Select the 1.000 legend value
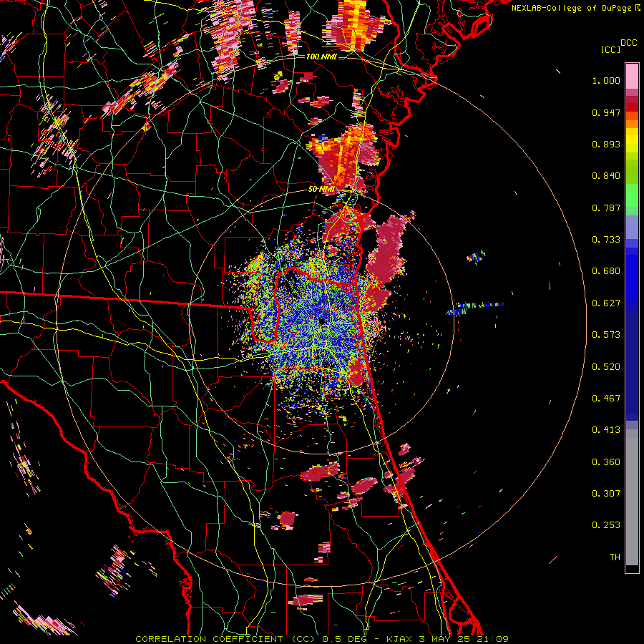This screenshot has width=644, height=644. tap(606, 80)
